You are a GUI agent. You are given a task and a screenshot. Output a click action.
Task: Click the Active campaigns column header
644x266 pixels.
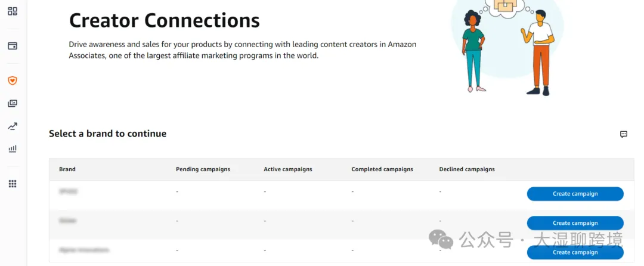pos(287,169)
